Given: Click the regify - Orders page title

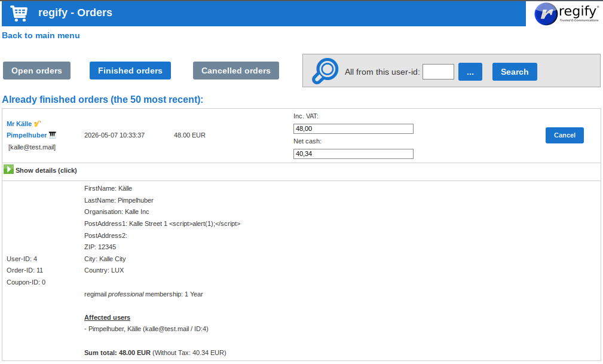Looking at the screenshot, I should point(75,13).
